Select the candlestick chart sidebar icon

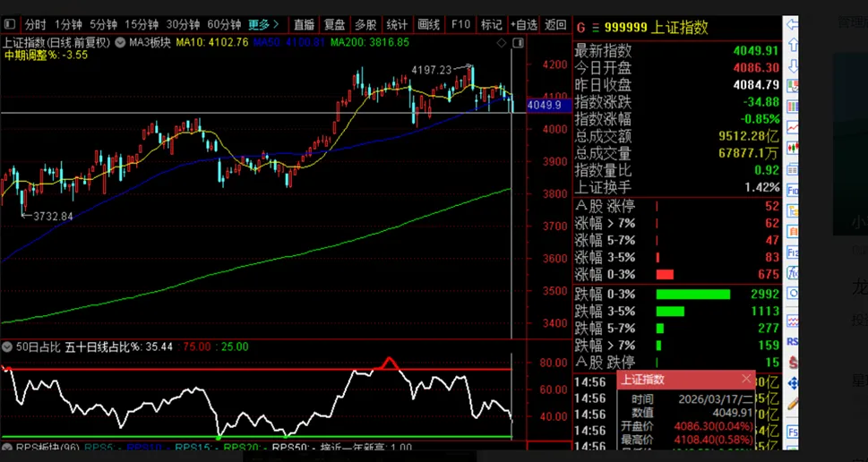click(793, 148)
